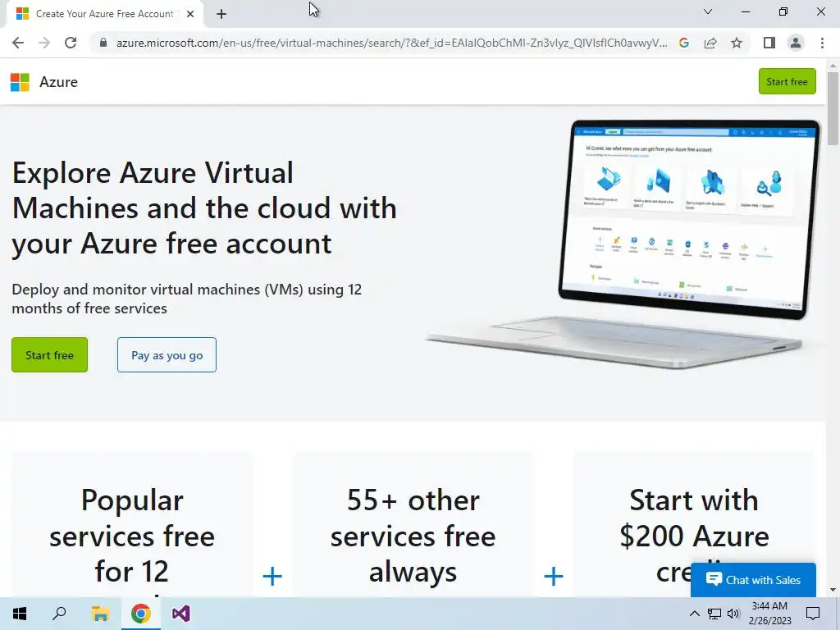Open a new tab with plus button

pyautogui.click(x=221, y=14)
